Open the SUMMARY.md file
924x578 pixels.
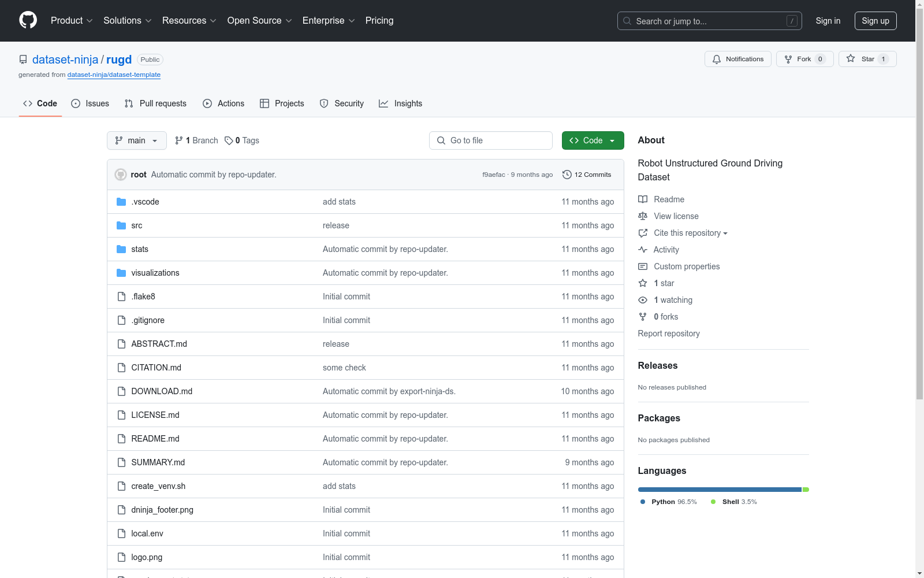tap(158, 462)
